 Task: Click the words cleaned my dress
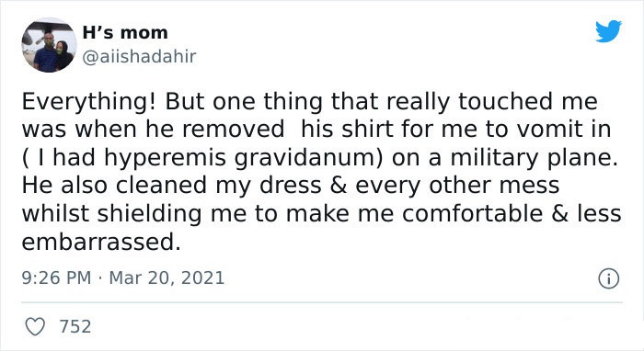(219, 186)
